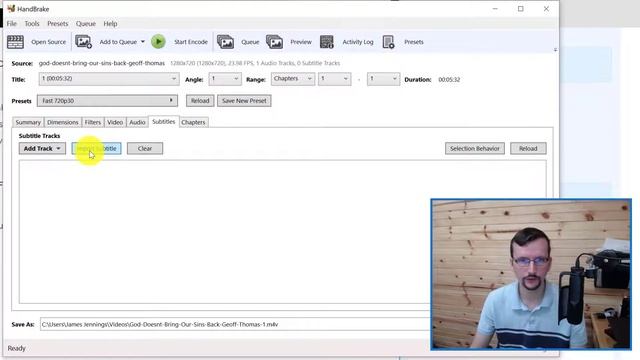Click the Add to Queue picture icon
640x360 pixels.
coord(83,42)
